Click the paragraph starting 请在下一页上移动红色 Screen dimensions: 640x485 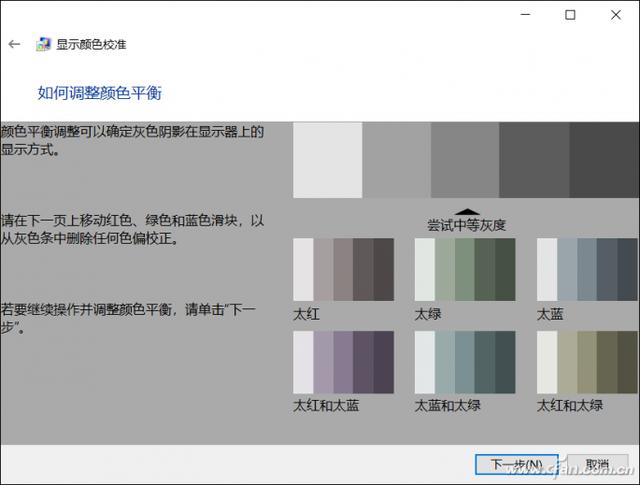[132, 229]
